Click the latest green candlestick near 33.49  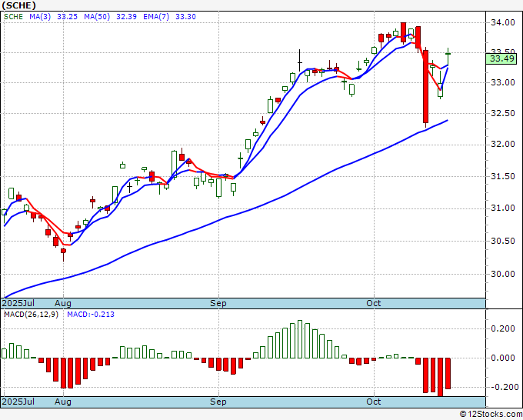[x=448, y=57]
